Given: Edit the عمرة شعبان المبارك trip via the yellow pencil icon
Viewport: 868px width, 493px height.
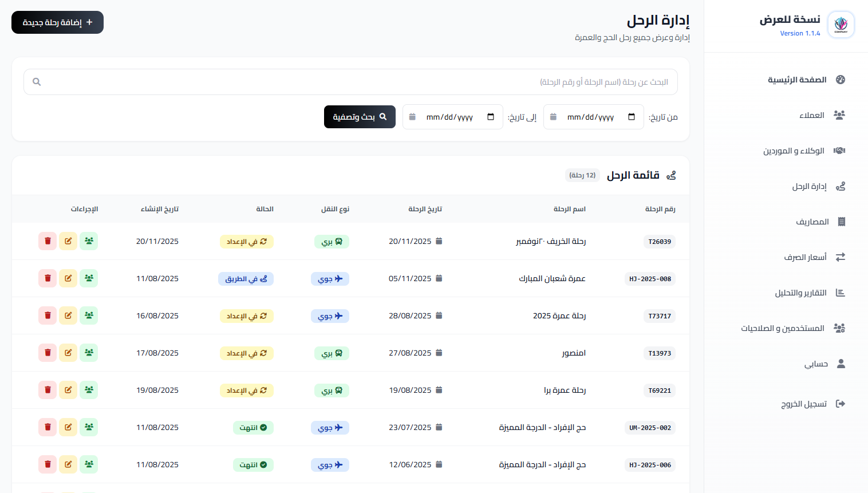Looking at the screenshot, I should [68, 278].
